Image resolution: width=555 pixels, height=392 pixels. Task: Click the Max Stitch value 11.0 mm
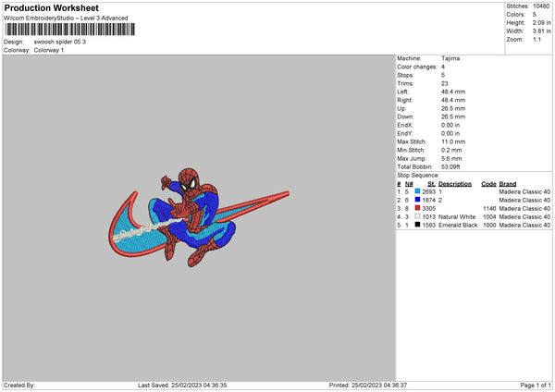453,141
